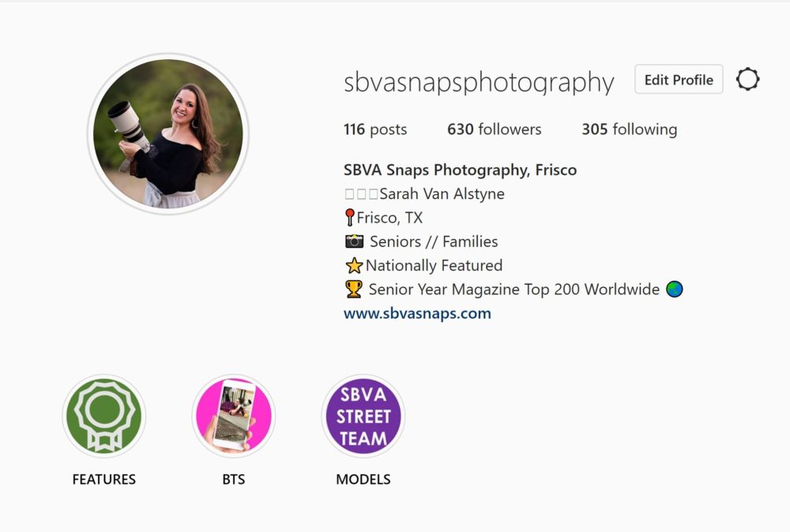Click the camera emoji before Seniors // Families
This screenshot has width=790, height=532.
pos(354,242)
